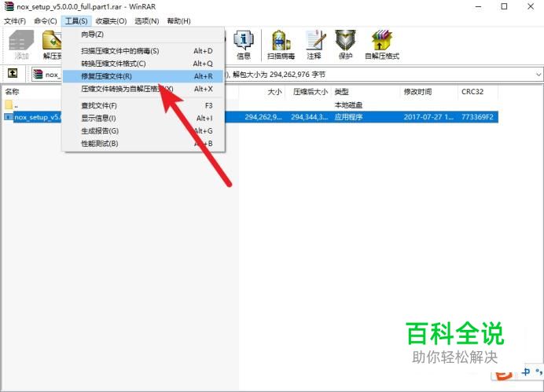This screenshot has width=544, height=392.
Task: Click the 添加 (Add) toolbar icon
Action: click(x=21, y=44)
